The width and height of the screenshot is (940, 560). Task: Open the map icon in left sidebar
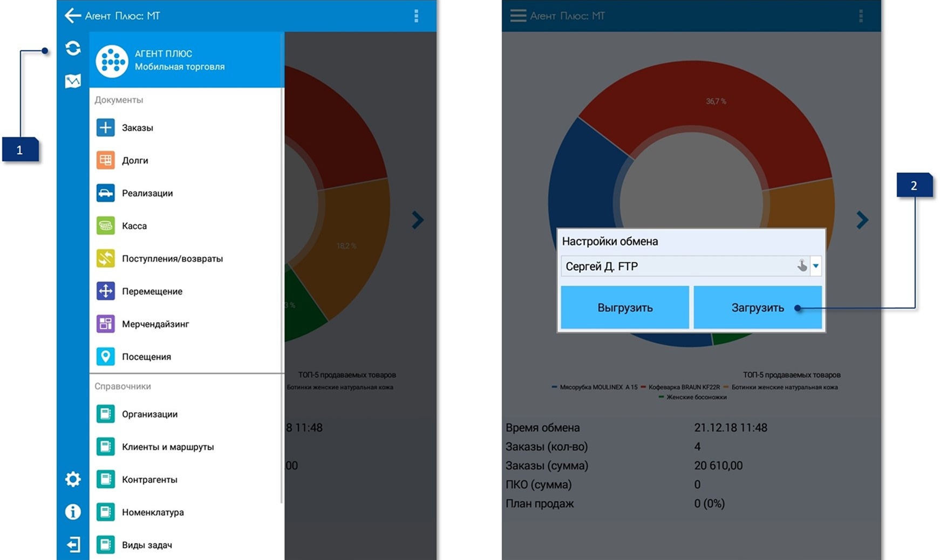point(73,81)
